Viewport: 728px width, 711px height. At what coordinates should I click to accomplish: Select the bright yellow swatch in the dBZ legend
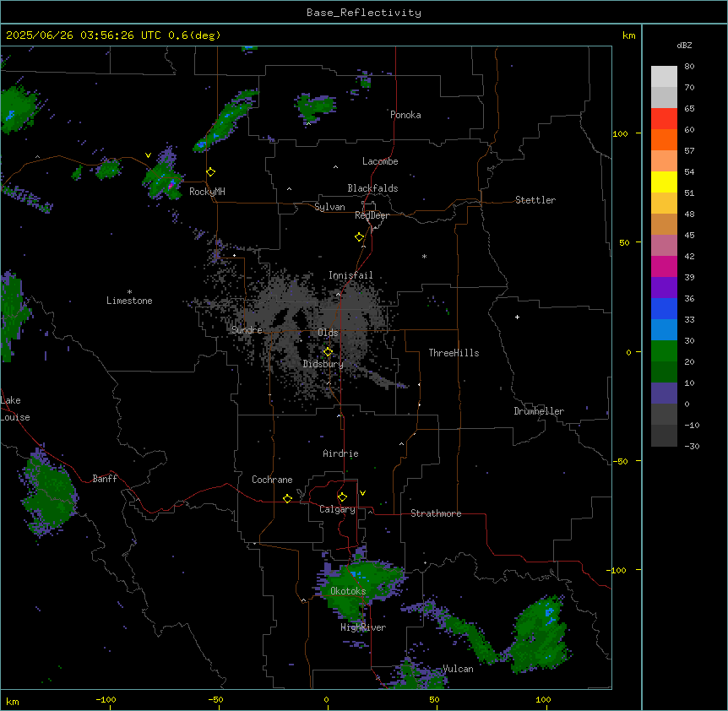tap(664, 182)
